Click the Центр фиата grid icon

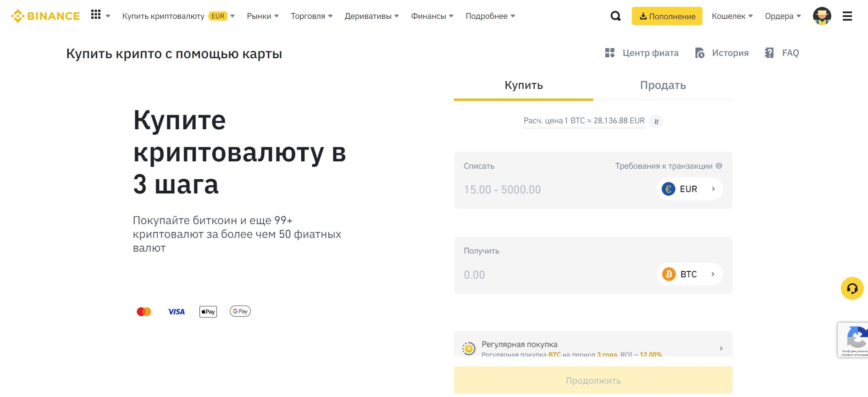[x=610, y=53]
